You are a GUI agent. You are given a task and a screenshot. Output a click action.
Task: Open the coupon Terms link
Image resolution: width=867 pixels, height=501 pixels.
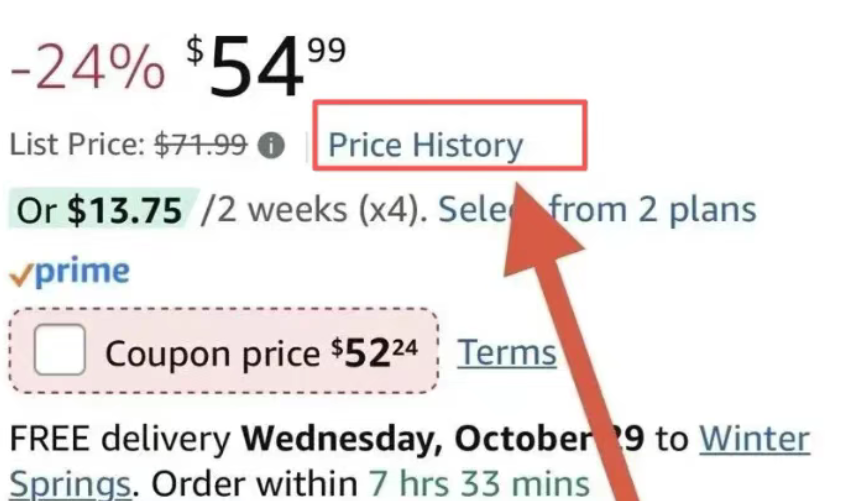pos(506,352)
